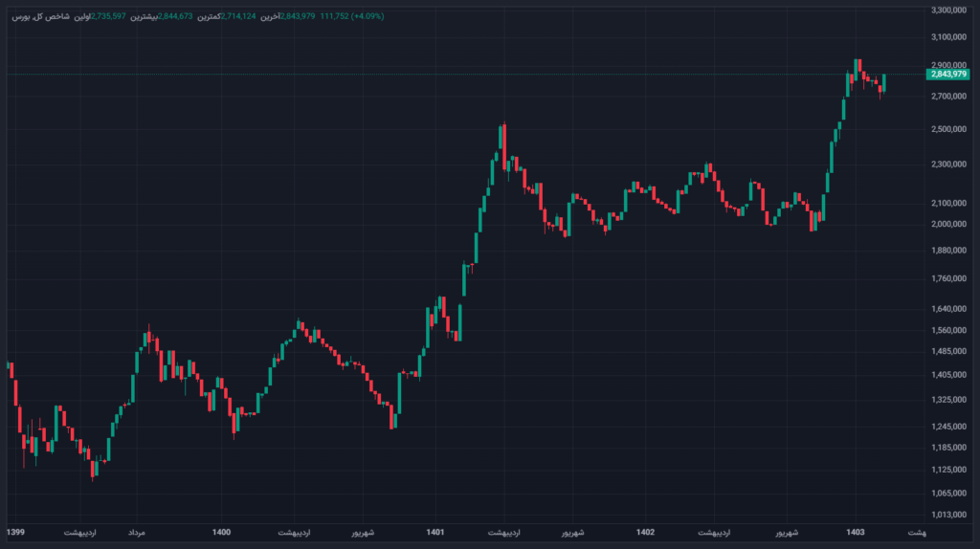Screen dimensions: 980x549
Task: Click the 1399 year label on time axis
Action: click(15, 532)
